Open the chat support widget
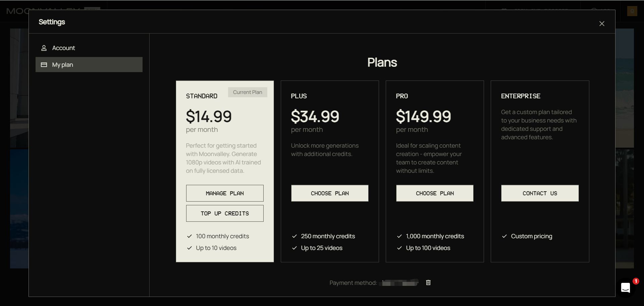644x306 pixels. pyautogui.click(x=626, y=288)
